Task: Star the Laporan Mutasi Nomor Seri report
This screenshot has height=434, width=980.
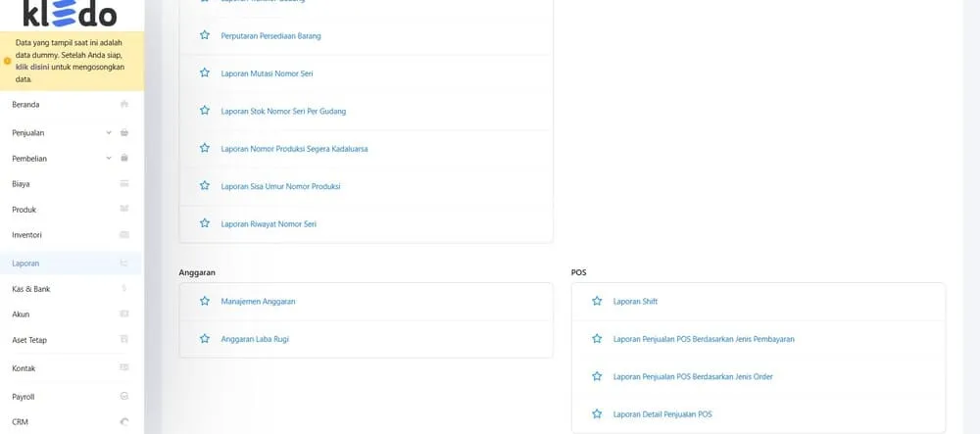Action: coord(205,72)
